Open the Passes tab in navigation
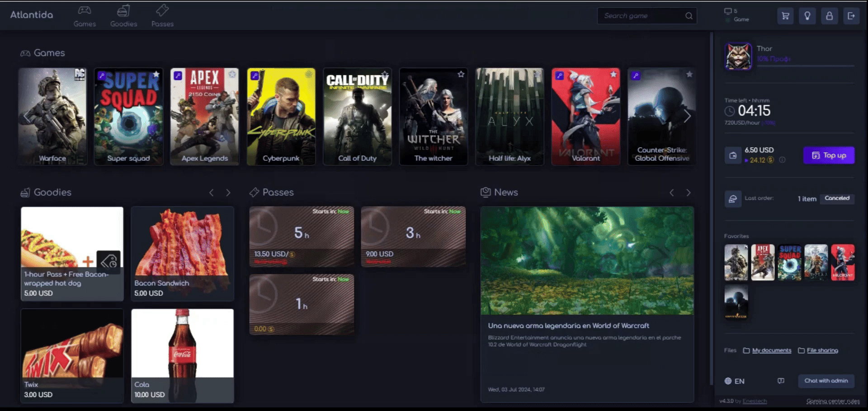 coord(162,16)
